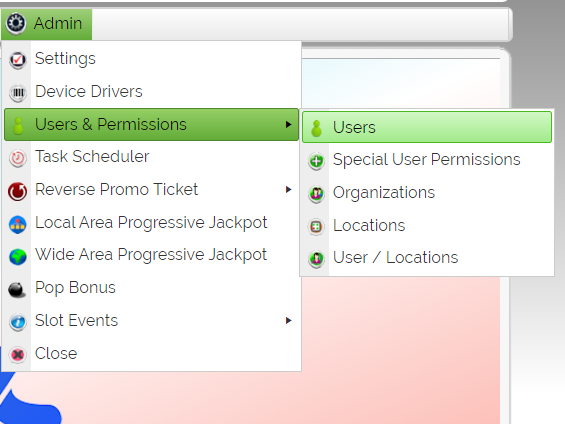Click the Wide Area Progressive Jackpot globe icon
The image size is (565, 424).
coord(18,256)
